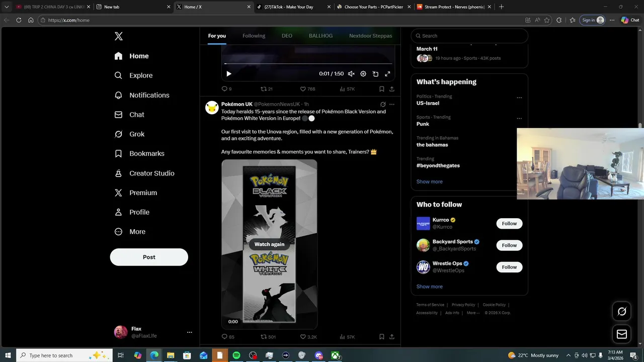Open File Explorer from the taskbar
644x362 pixels.
pyautogui.click(x=171, y=355)
